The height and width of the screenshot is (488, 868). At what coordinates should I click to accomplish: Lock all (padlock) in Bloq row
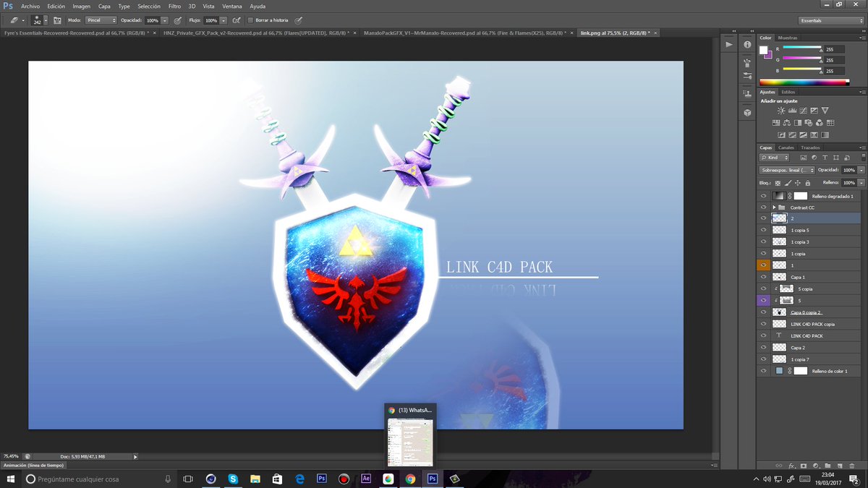(x=807, y=183)
